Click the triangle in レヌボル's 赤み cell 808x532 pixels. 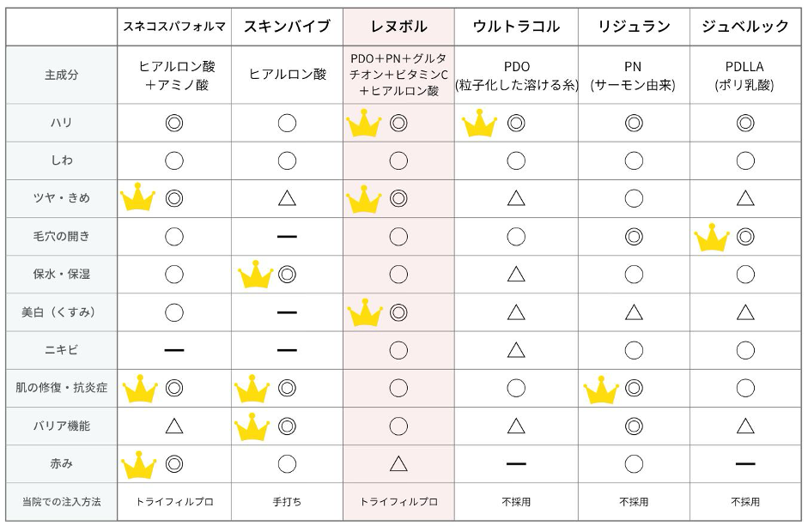398,464
